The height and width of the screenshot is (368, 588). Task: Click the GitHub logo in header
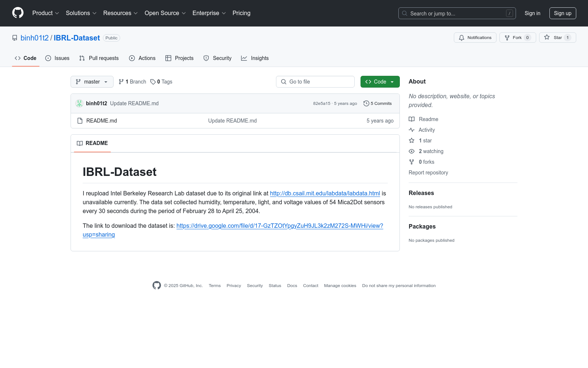coord(18,13)
